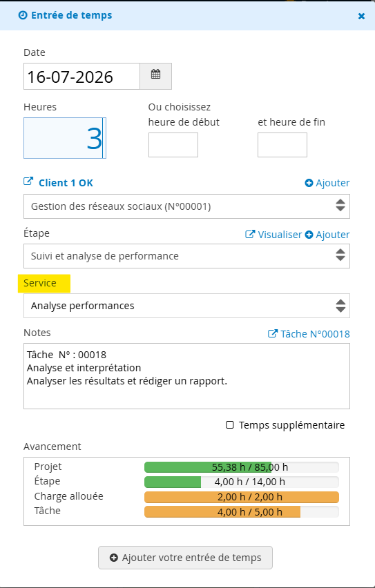Screen dimensions: 375x588
Task: Click the Notes field label
Action: tap(37, 333)
